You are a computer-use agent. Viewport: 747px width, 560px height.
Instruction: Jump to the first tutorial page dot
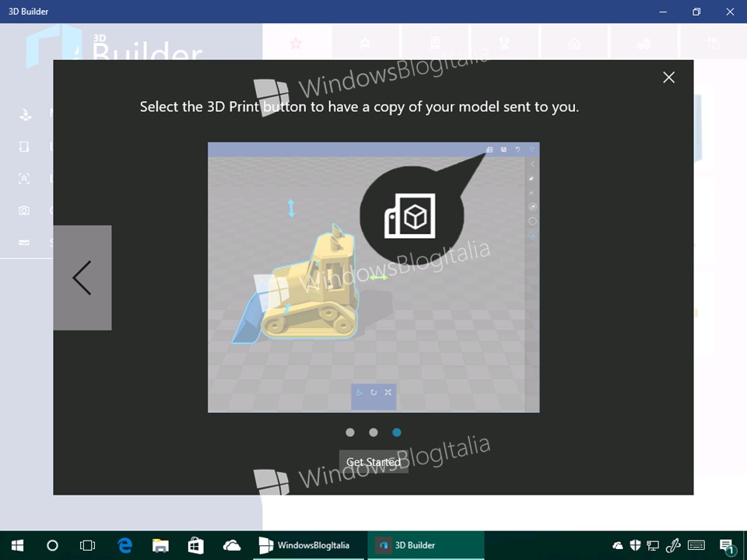350,432
